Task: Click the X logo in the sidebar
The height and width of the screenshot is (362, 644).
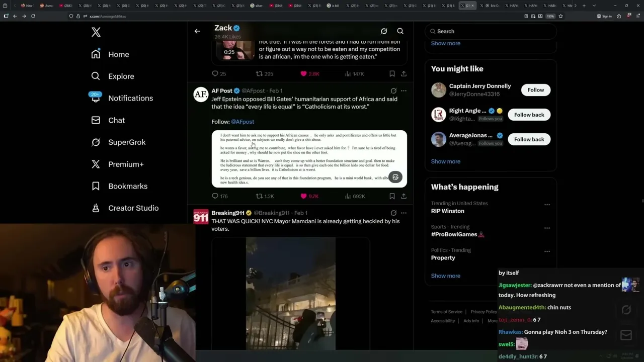Action: (96, 32)
